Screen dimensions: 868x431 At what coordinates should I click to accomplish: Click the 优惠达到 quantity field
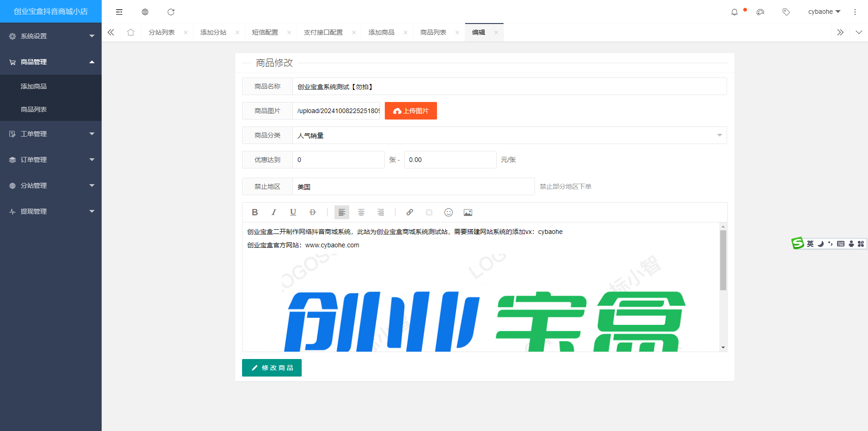339,160
